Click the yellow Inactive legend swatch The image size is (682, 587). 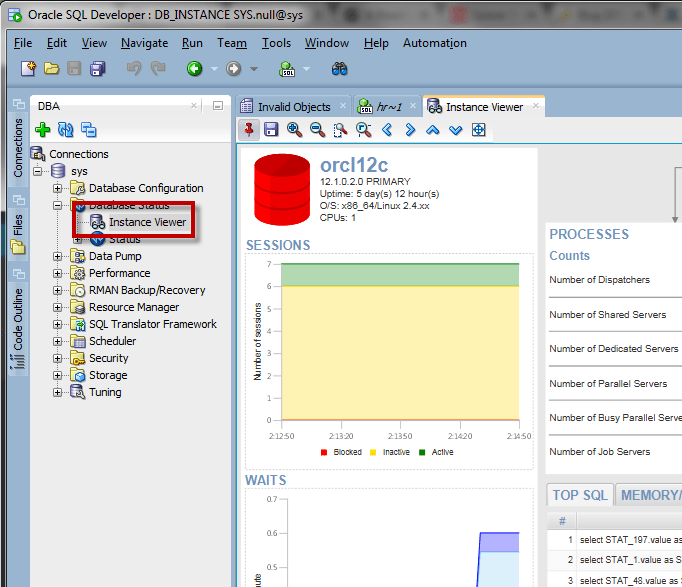point(373,452)
